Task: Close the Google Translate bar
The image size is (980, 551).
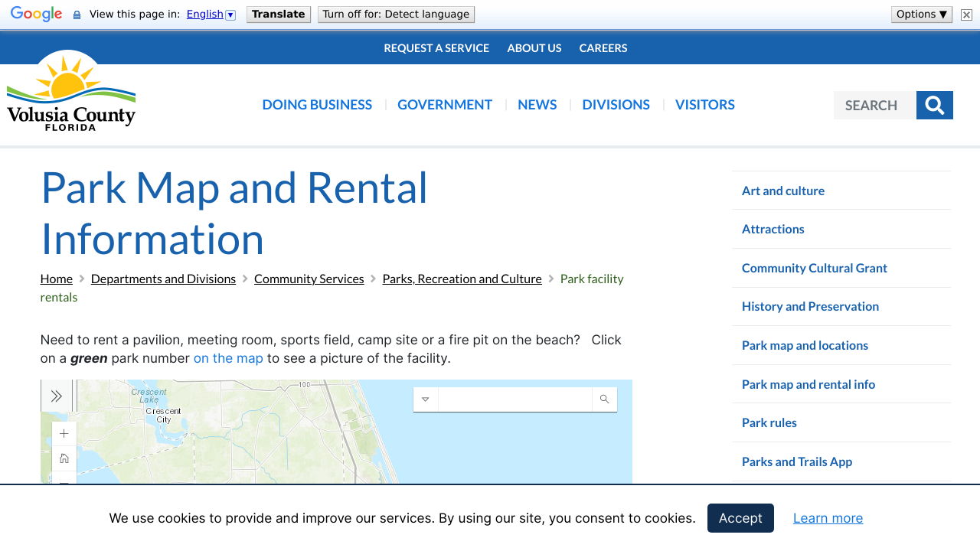Action: [x=966, y=15]
